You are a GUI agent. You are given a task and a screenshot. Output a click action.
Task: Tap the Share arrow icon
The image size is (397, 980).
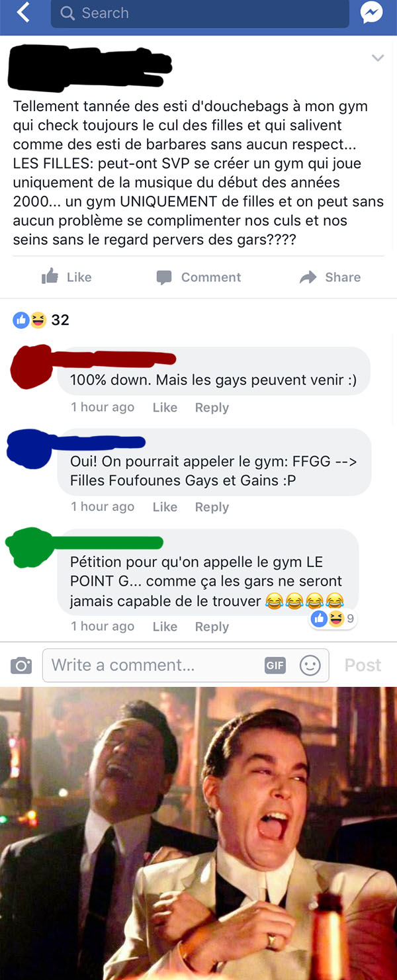308,277
